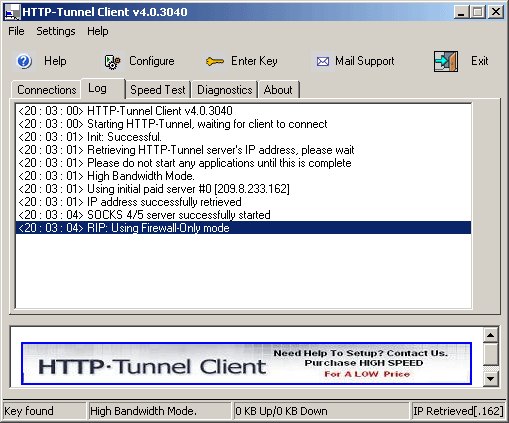Select highlighted line 'RIP: Using Firewall-Only mode'
This screenshot has width=509, height=423.
[243, 228]
